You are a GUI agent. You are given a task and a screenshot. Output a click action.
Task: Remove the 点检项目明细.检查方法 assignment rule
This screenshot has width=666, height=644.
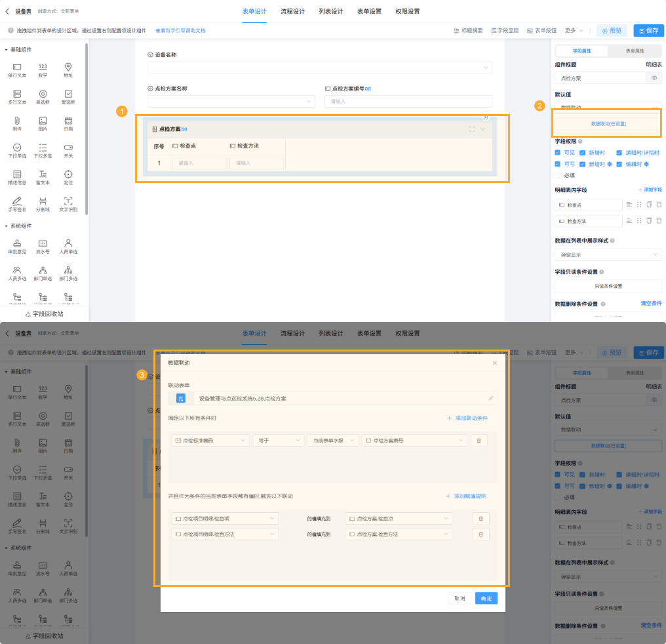tap(480, 534)
